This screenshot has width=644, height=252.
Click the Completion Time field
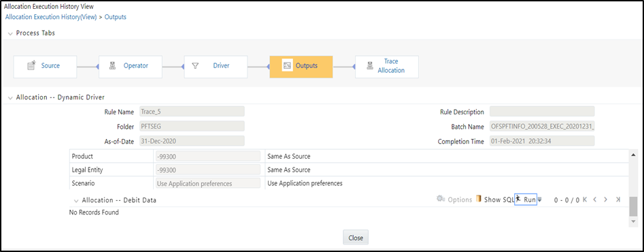(542, 141)
